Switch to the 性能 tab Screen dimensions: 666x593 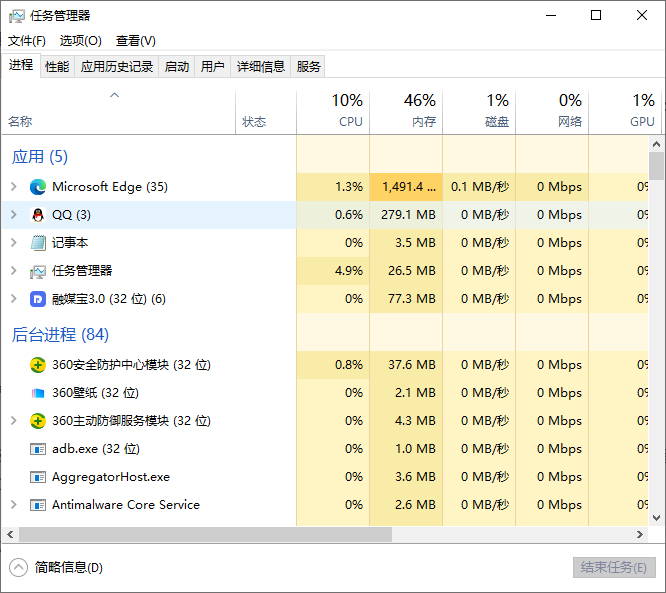tap(57, 67)
